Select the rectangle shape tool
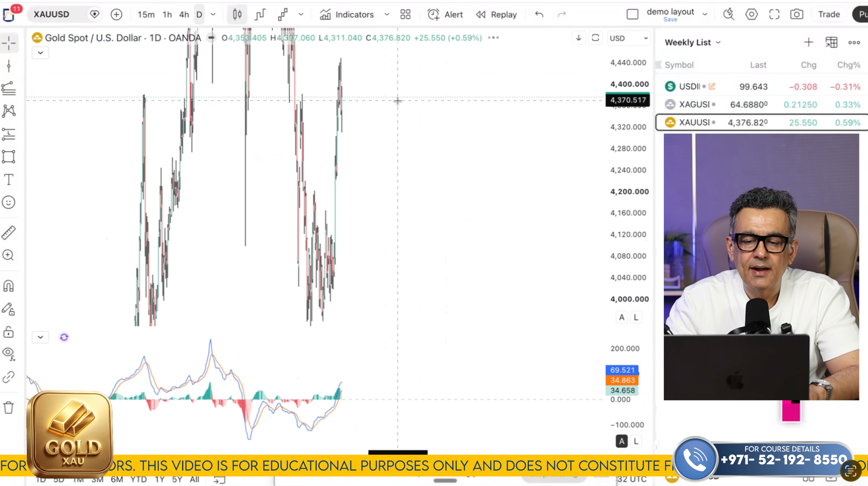 [9, 157]
